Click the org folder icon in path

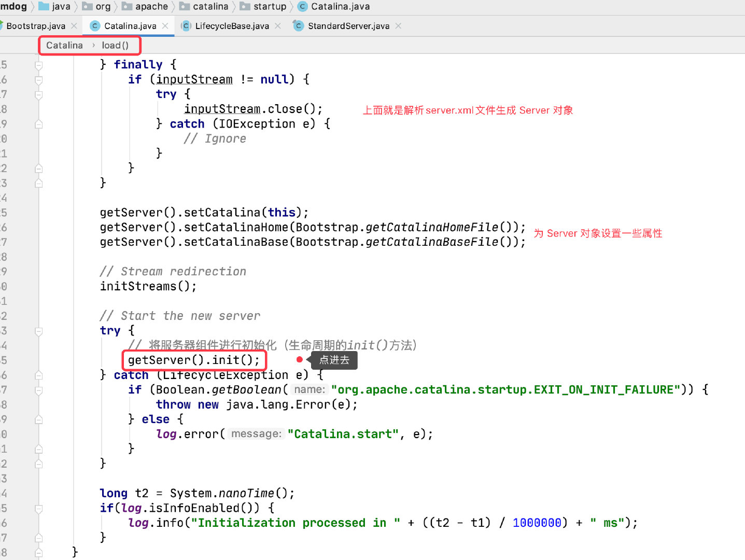(x=88, y=6)
